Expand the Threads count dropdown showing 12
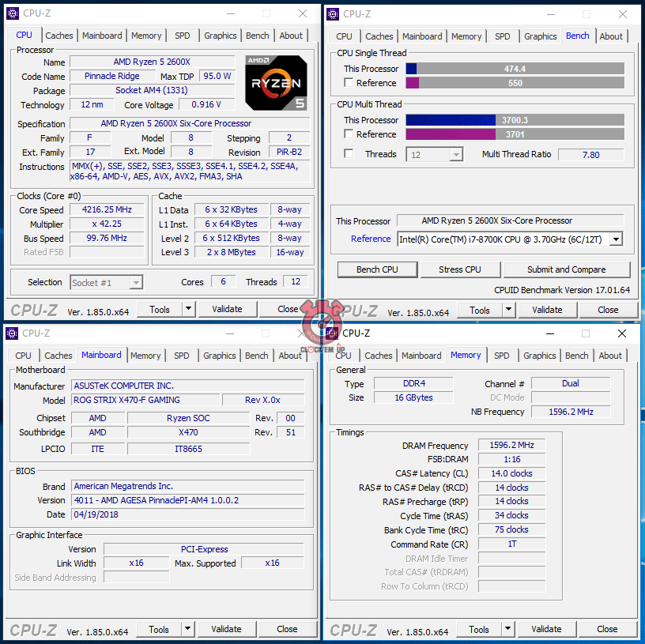Viewport: 645px width, 644px height. 455,155
